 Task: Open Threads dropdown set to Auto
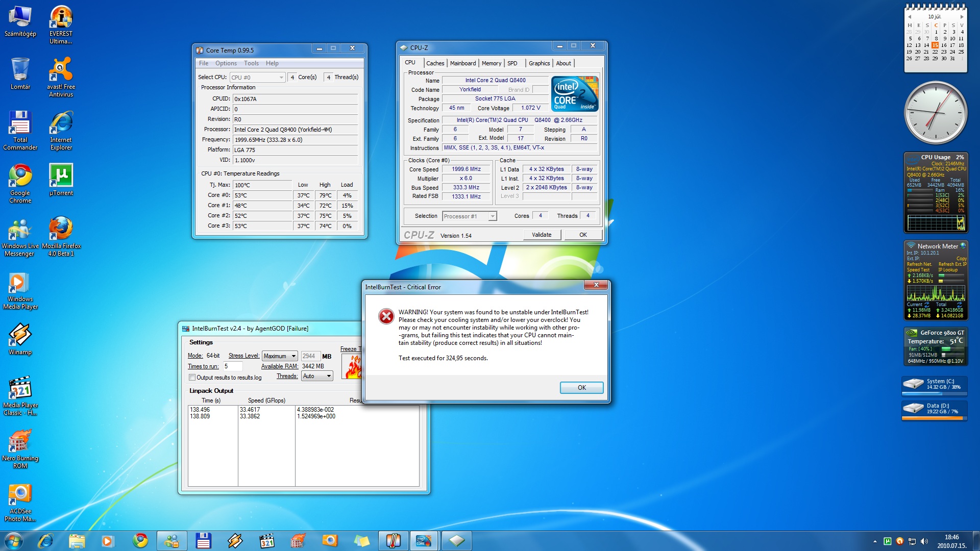point(317,376)
